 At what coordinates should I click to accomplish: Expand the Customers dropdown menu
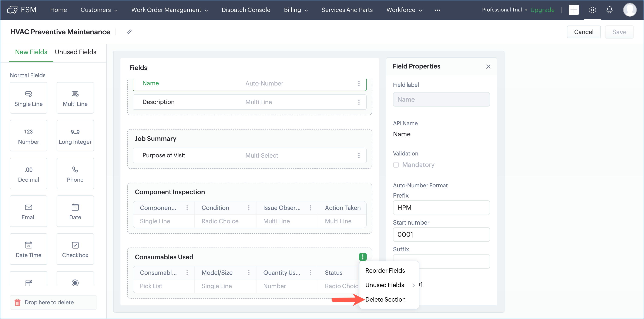[99, 10]
